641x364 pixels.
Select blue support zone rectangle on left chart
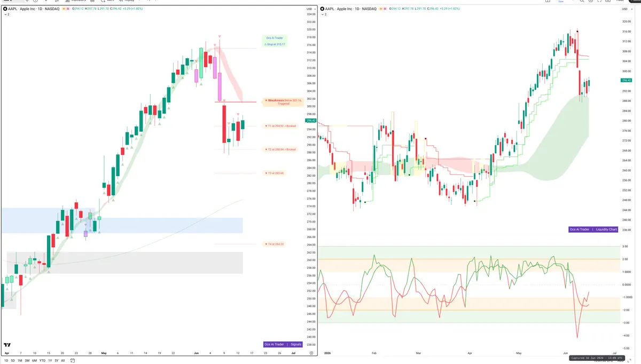tap(122, 220)
